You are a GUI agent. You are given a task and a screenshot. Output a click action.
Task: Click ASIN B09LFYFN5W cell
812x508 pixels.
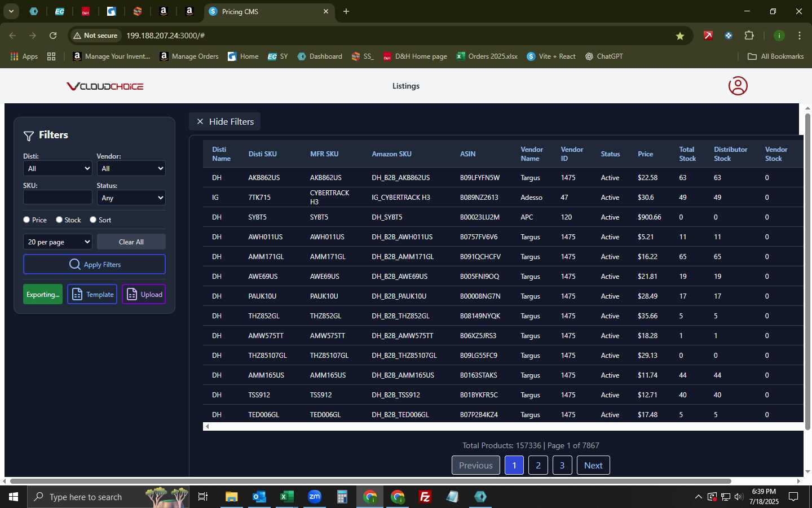point(480,178)
